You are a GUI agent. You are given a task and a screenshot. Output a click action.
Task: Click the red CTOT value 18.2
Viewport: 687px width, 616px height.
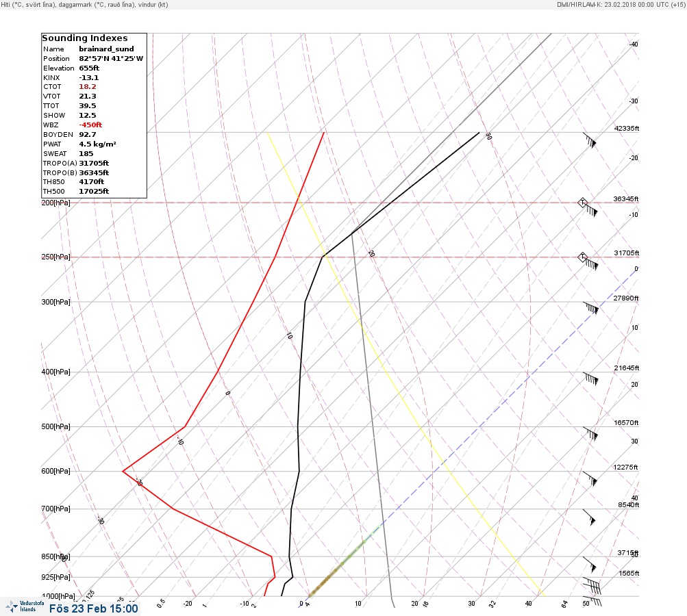(x=88, y=87)
